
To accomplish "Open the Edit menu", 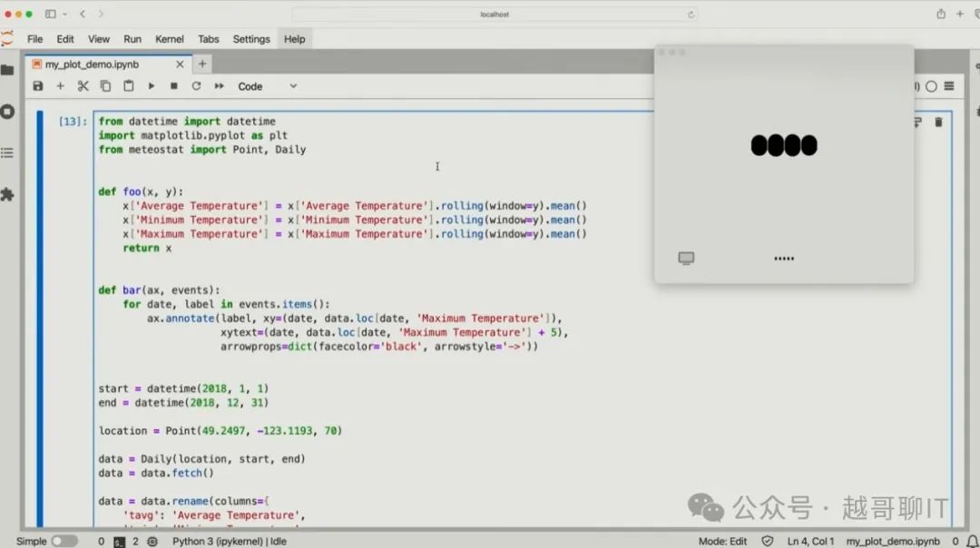I will [x=65, y=39].
